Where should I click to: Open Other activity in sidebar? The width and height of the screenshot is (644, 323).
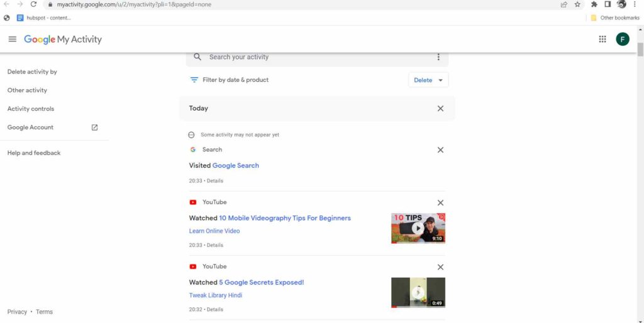[27, 90]
